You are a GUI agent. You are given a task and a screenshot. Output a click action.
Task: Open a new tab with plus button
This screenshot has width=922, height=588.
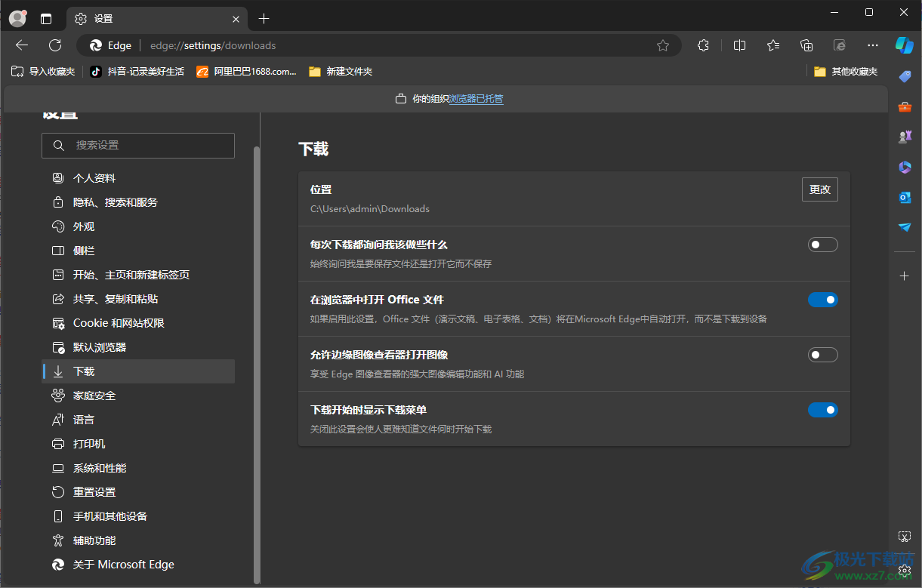264,19
